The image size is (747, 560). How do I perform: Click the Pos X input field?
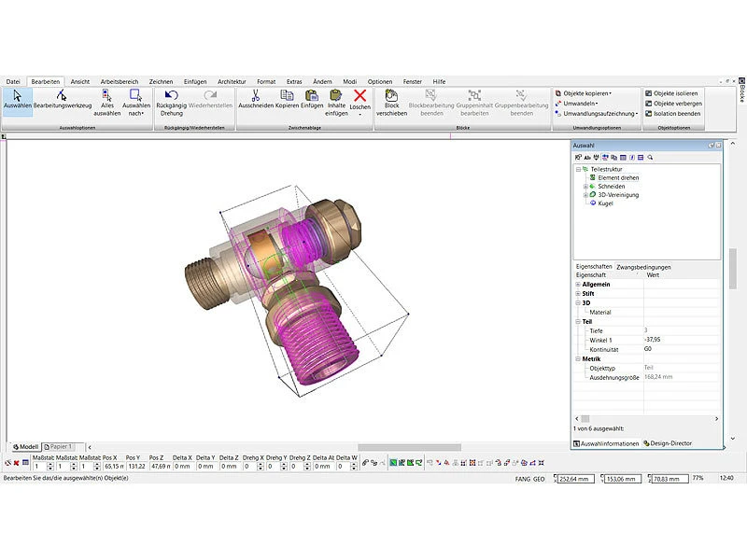(x=113, y=465)
